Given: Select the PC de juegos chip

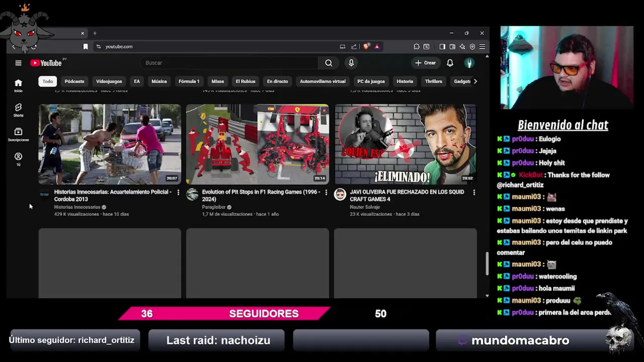Looking at the screenshot, I should point(371,81).
